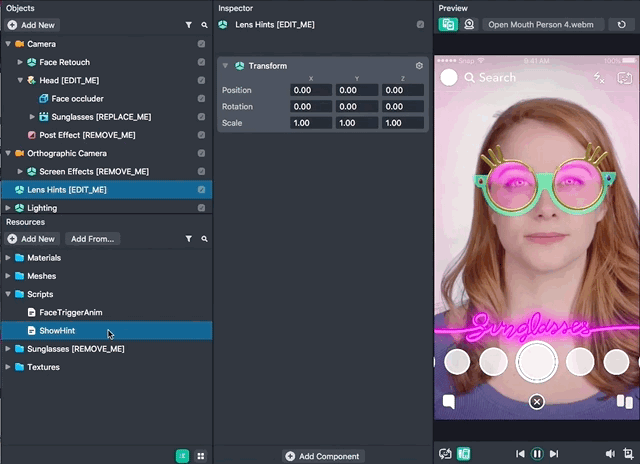Disable the Post Effect [REMOVE_ME] checkbox
This screenshot has width=640, height=464.
(x=202, y=135)
